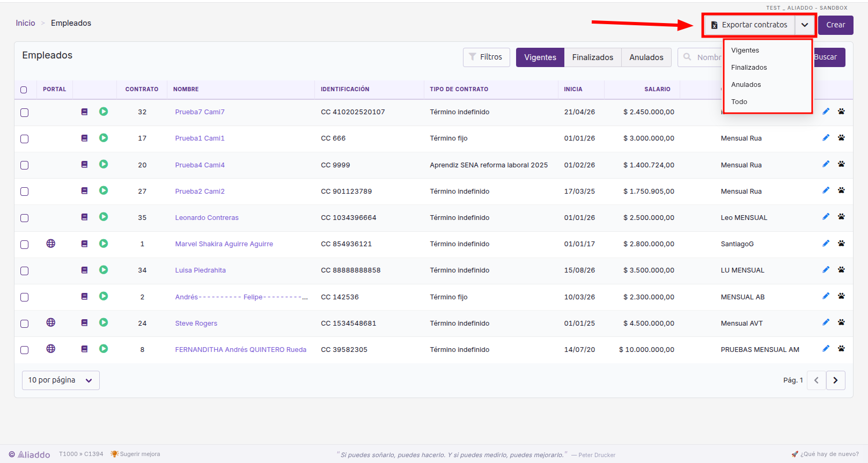Click the portal globe icon for Marvel Shakira
Screen dimensions: 868x463
tap(51, 244)
